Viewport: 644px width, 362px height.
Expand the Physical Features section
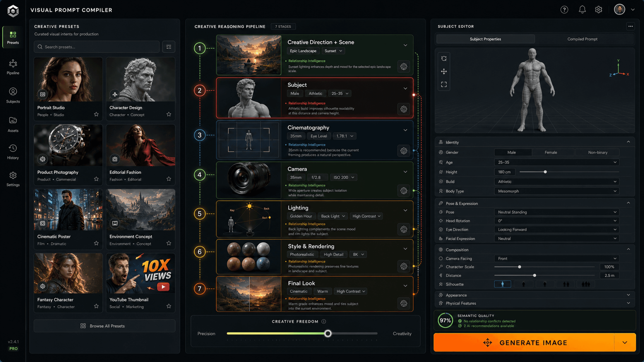535,303
